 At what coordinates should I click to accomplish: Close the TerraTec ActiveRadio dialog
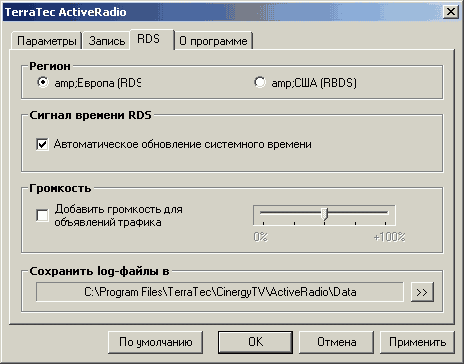[450, 12]
